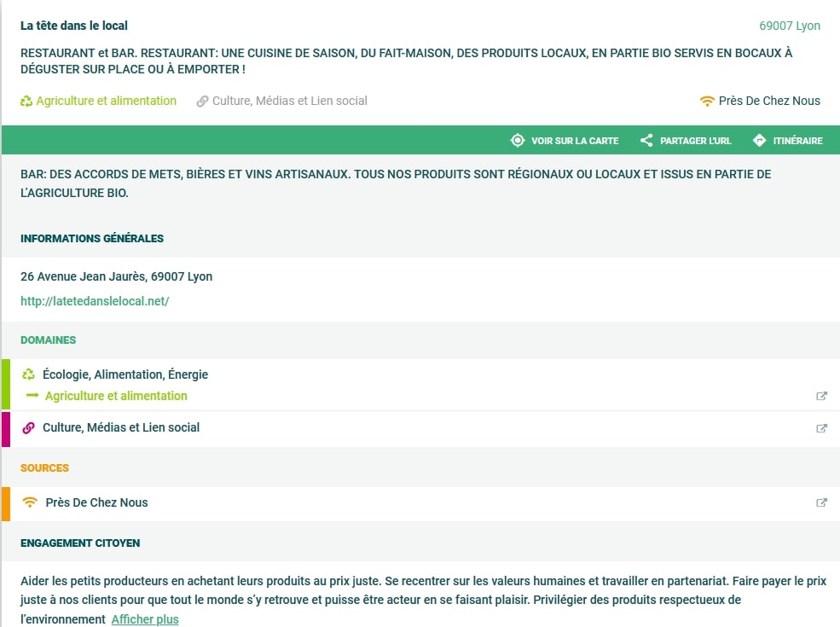The width and height of the screenshot is (840, 627).
Task: Open the latetedanslelocal.net website link
Action: [x=95, y=301]
